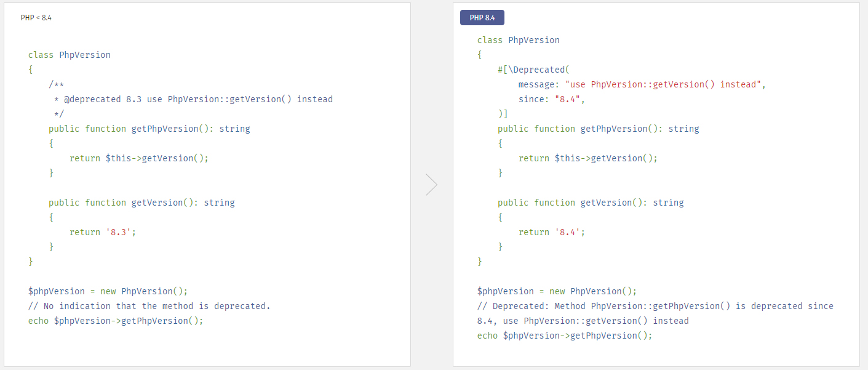
Task: Click the blue PHP 8.4 badge
Action: point(482,18)
